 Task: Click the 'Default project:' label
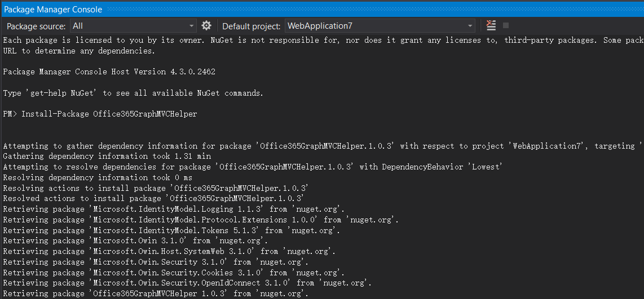coord(251,26)
